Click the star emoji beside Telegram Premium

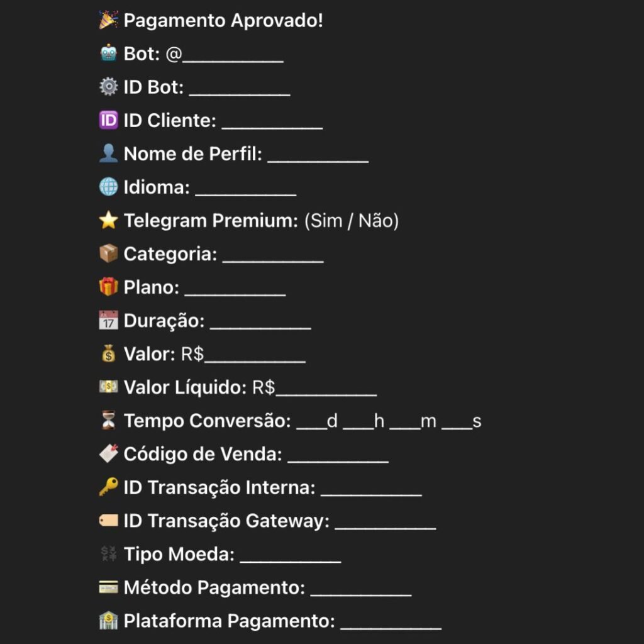click(x=108, y=221)
